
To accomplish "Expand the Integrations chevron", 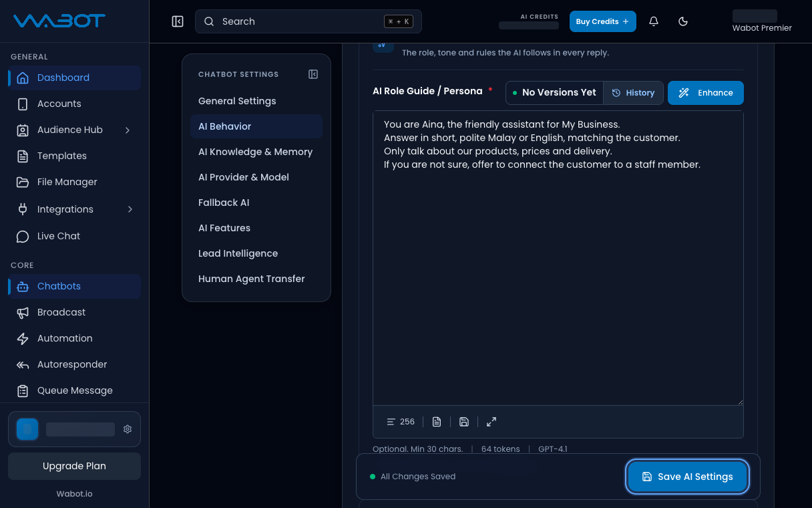I will 130,209.
